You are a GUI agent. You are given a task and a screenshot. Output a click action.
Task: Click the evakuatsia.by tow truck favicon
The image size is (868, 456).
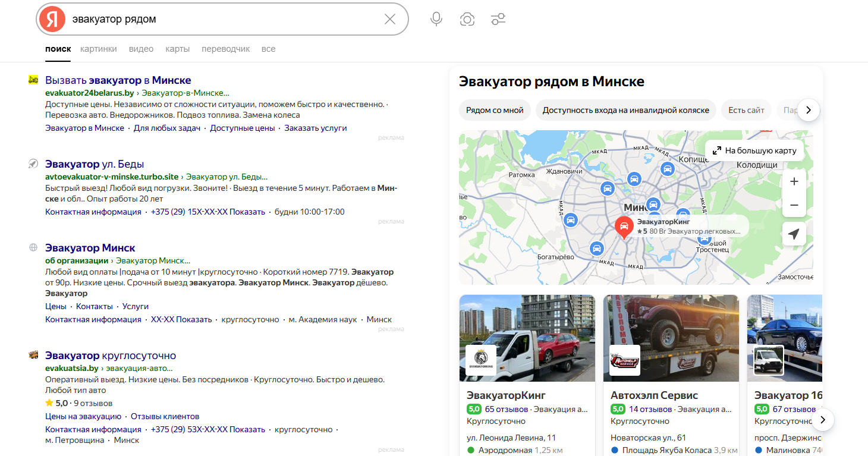pos(33,355)
